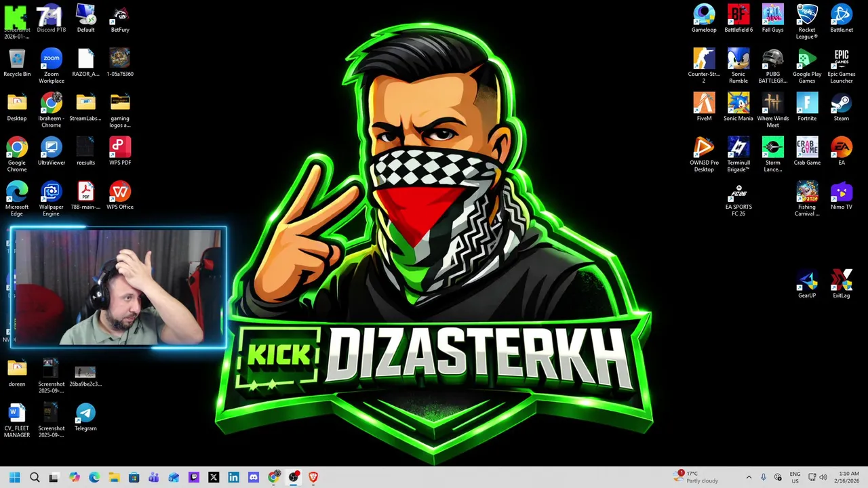Launch GearUP from desktop
Viewport: 868px width, 488px height.
tap(807, 283)
